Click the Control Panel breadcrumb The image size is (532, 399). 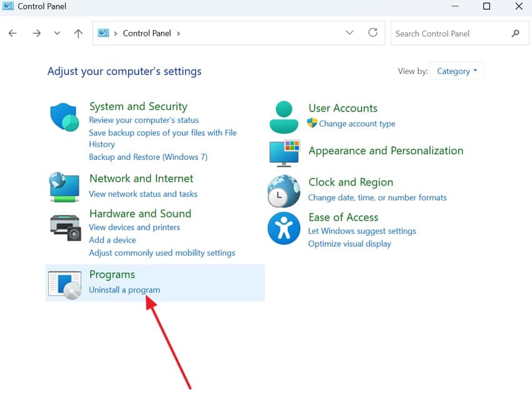pyautogui.click(x=147, y=33)
